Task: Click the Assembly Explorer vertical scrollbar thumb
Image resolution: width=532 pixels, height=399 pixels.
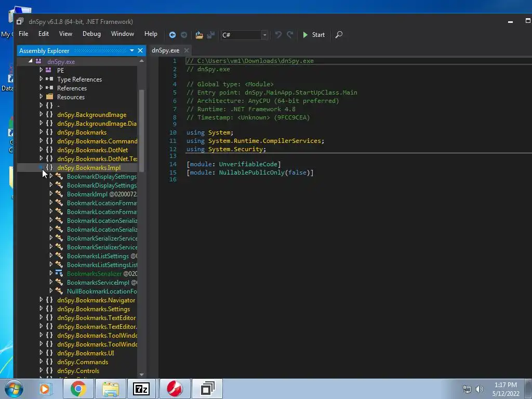Action: [141, 130]
